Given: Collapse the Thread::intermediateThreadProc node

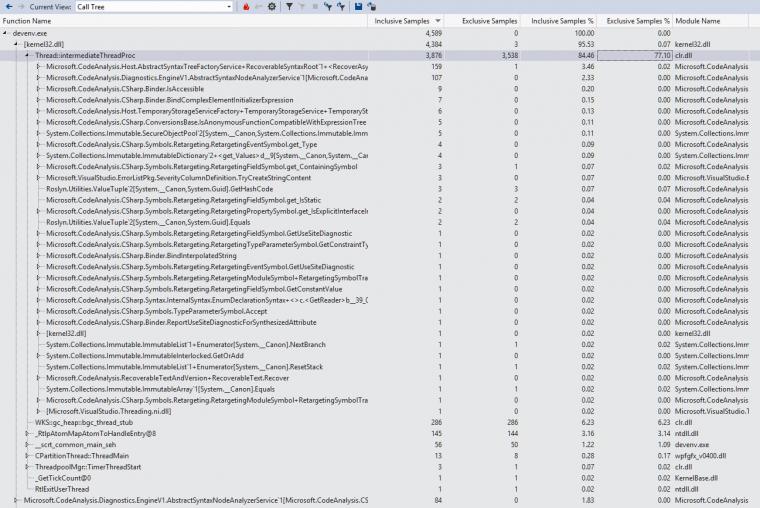Looking at the screenshot, I should [x=27, y=55].
